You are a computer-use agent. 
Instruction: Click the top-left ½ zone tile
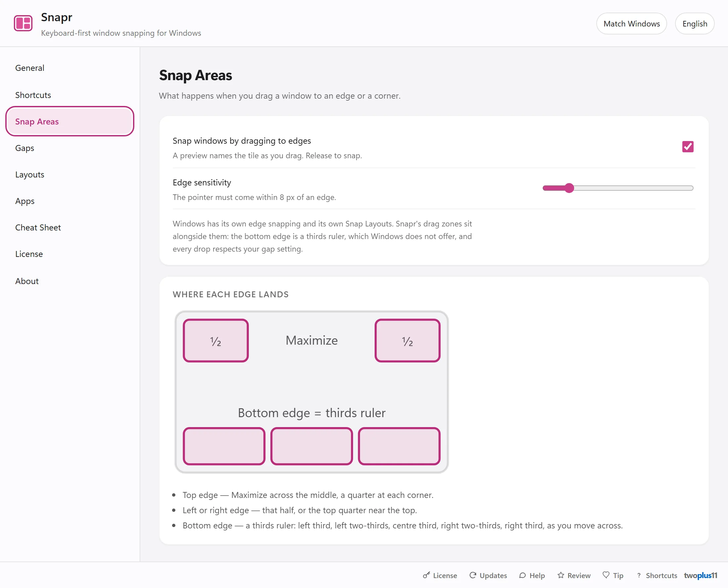pyautogui.click(x=216, y=340)
